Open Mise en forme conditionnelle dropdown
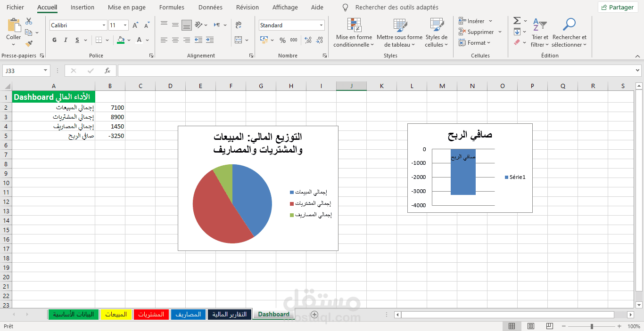644x331 pixels. [354, 33]
